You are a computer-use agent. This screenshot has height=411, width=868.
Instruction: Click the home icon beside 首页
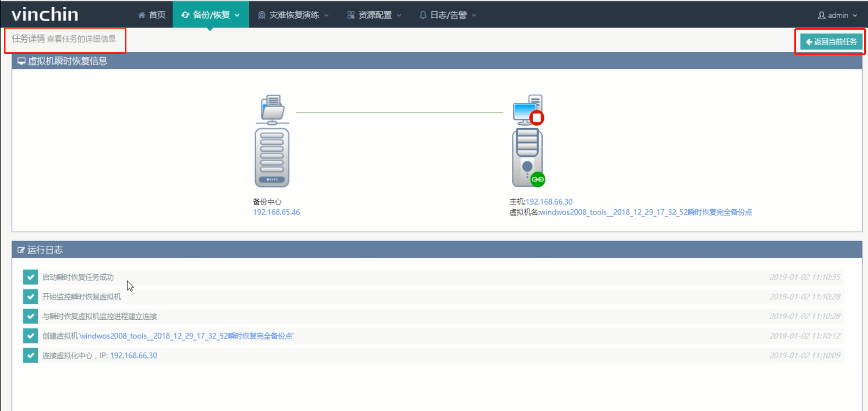(142, 15)
